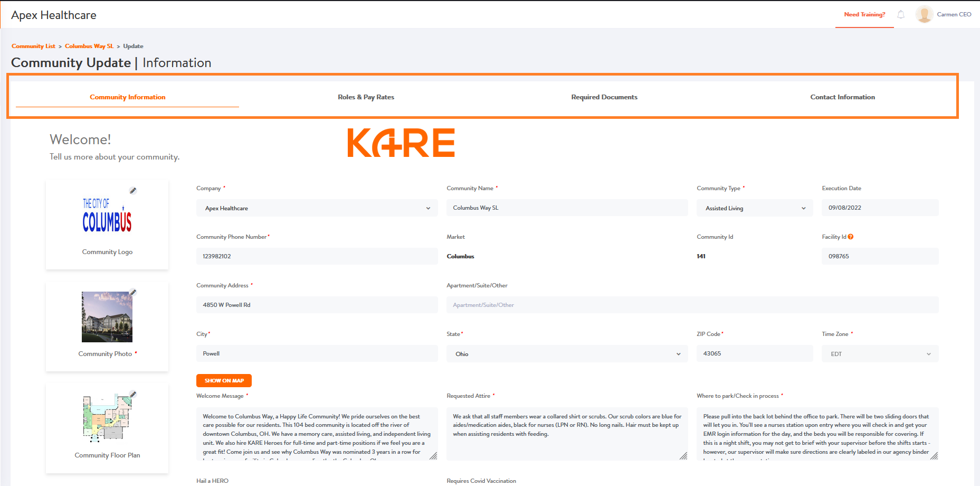Click inside Where to park/Check in textarea
980x486 pixels.
[x=817, y=434]
